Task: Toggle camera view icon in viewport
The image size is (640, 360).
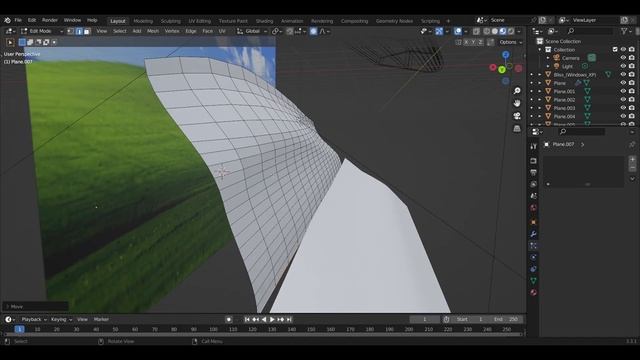Action: pos(517,116)
